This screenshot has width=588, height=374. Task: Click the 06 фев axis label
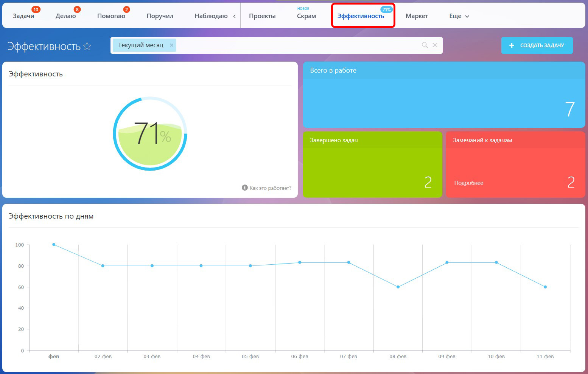click(300, 356)
